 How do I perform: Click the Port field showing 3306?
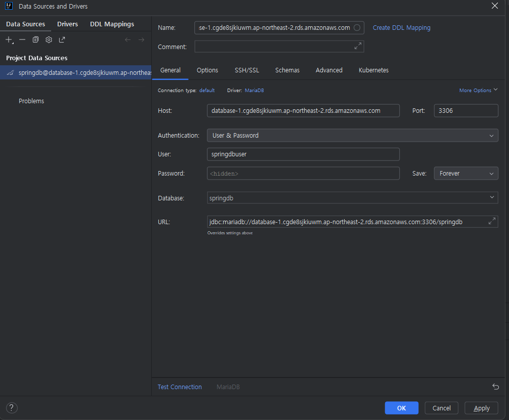466,111
